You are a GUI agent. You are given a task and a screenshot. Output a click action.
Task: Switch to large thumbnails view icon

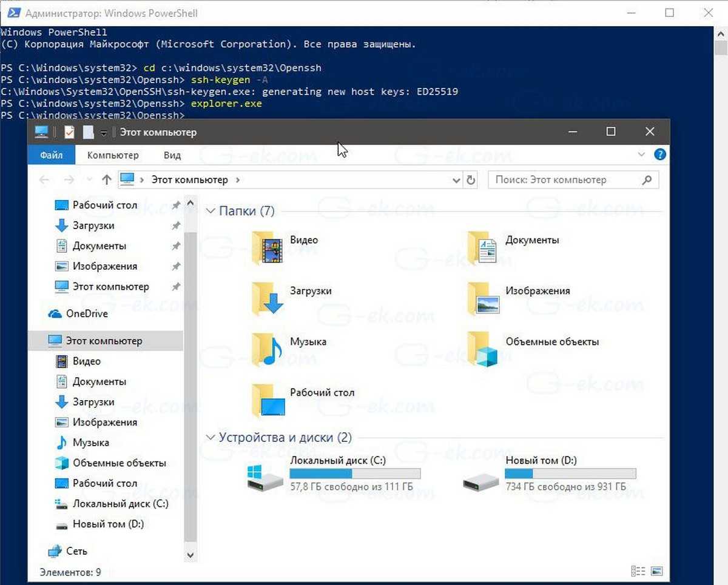click(656, 571)
